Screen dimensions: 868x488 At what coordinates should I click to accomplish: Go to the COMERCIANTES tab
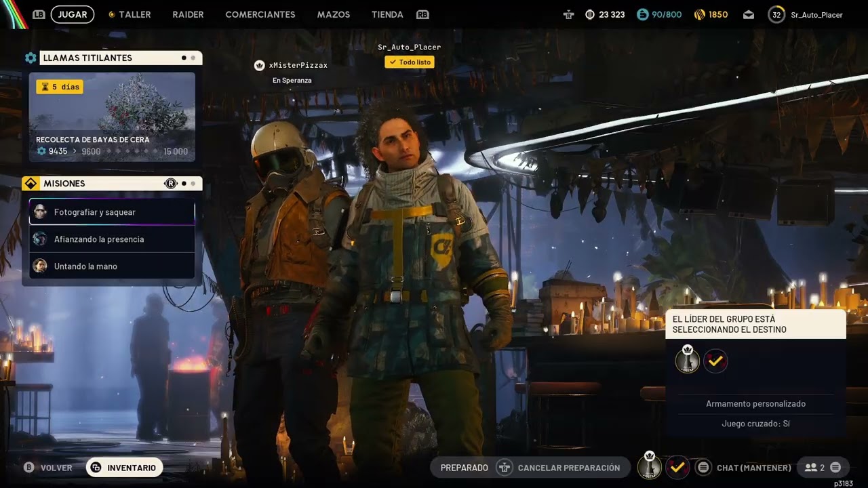click(260, 14)
